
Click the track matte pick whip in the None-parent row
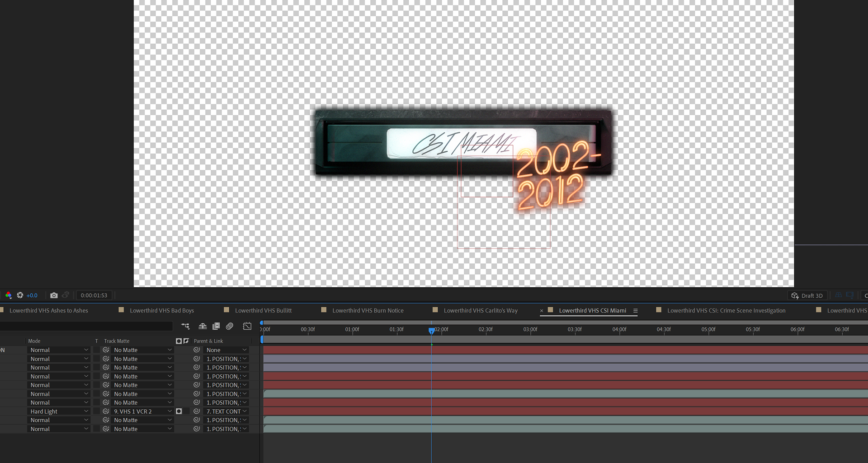click(106, 350)
